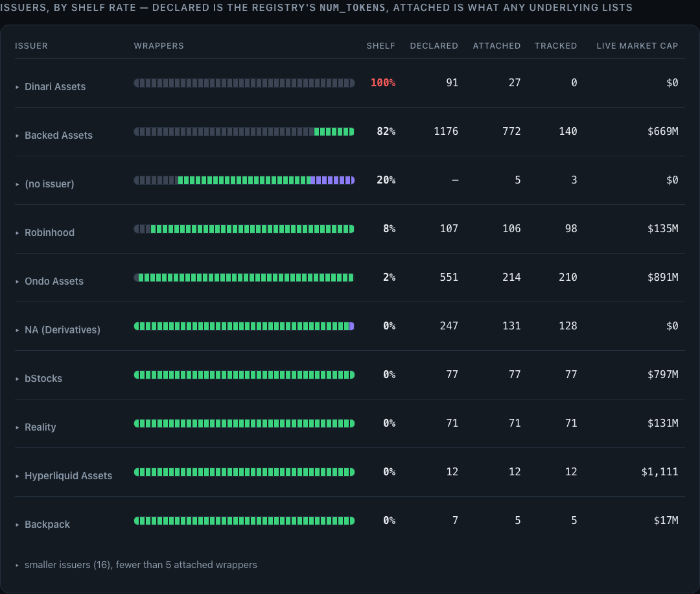
Task: Click the Backpack wrappers bar
Action: 244,521
